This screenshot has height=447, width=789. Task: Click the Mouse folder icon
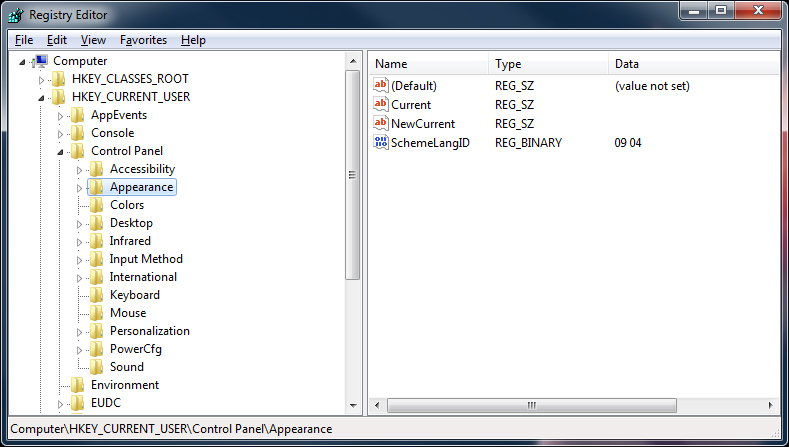[97, 313]
